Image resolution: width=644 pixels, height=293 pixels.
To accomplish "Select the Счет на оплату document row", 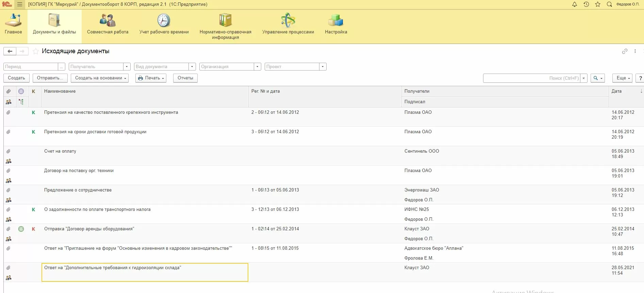I will (x=60, y=151).
